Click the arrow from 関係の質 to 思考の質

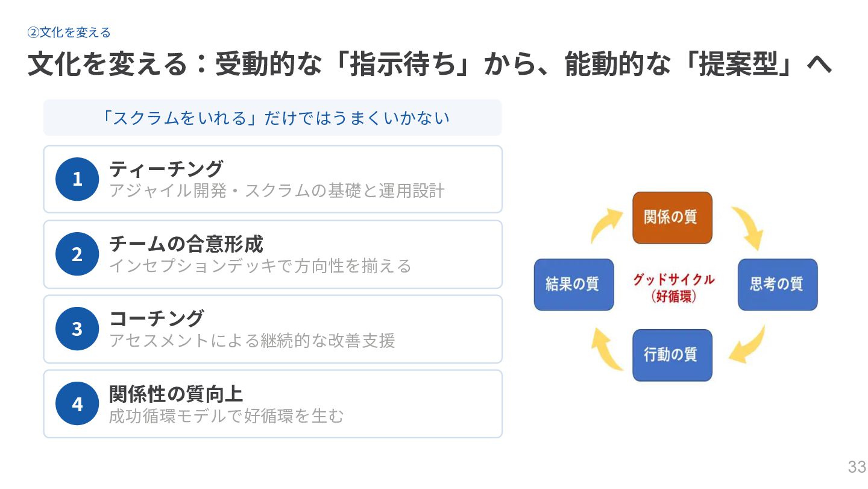tap(747, 227)
